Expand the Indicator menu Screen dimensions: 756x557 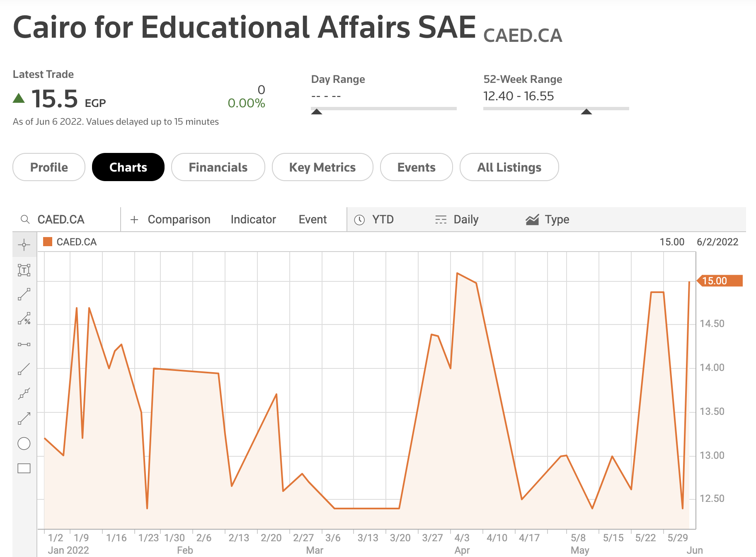(x=253, y=220)
